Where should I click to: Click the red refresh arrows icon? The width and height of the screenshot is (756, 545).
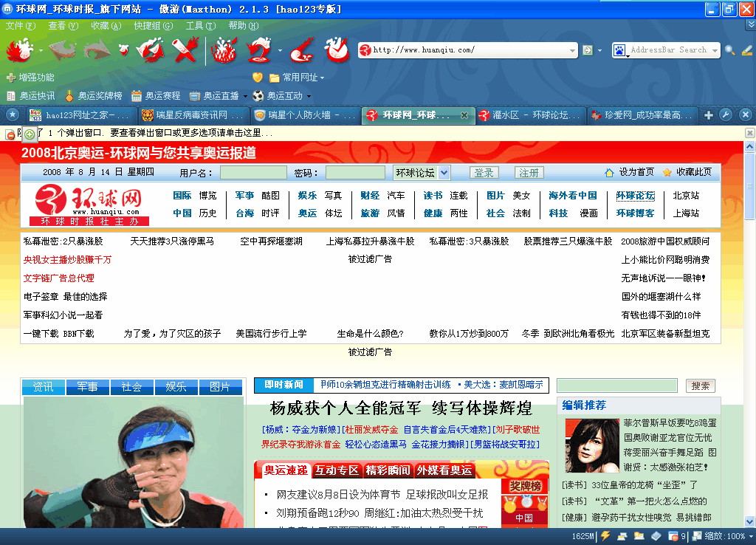tap(151, 49)
